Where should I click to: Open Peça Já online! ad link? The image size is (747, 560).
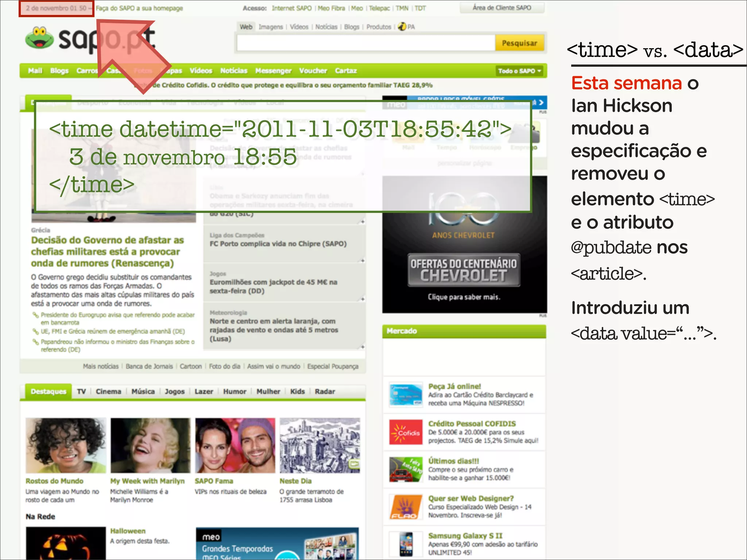(454, 386)
